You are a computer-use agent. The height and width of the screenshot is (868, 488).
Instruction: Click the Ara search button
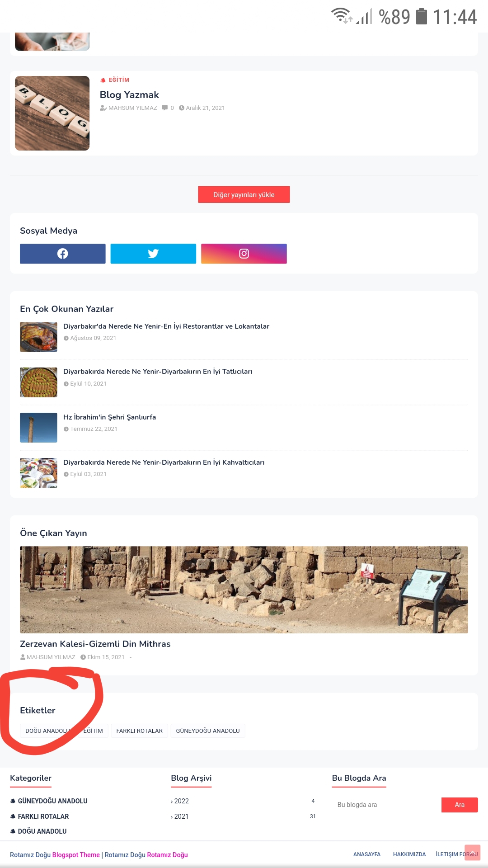pos(460,805)
